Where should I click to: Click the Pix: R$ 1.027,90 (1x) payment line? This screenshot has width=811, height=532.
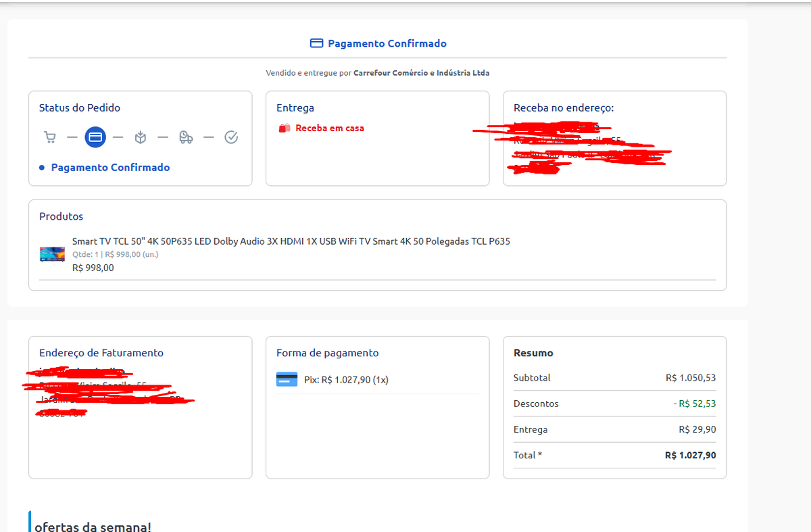coord(346,380)
